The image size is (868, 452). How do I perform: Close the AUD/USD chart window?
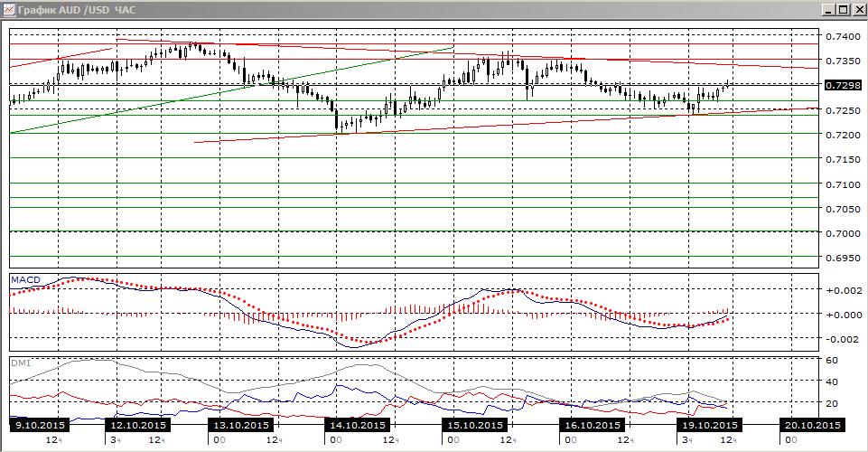[x=857, y=9]
